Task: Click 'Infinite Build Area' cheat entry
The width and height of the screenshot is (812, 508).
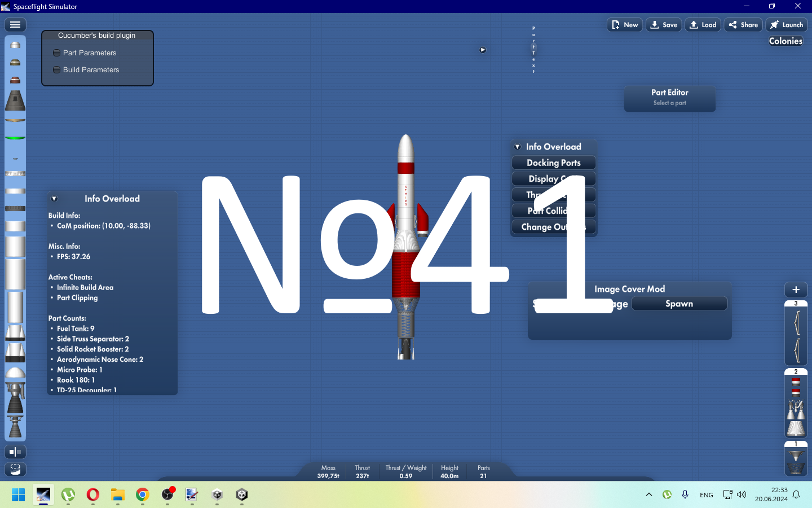Action: pos(85,287)
